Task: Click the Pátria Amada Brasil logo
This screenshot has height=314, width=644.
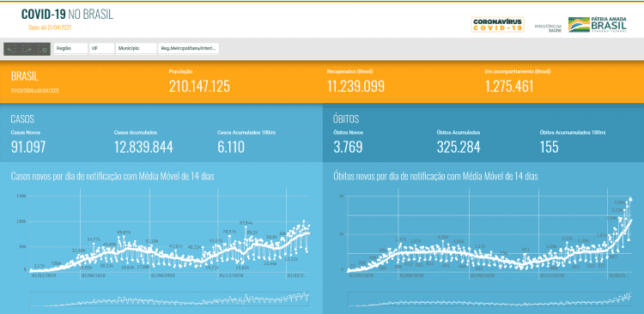Action: tap(598, 25)
